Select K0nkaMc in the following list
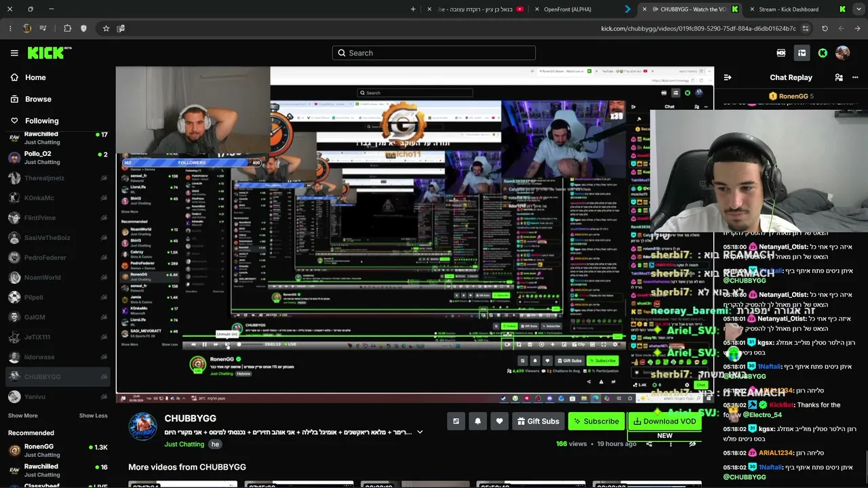 pos(58,198)
